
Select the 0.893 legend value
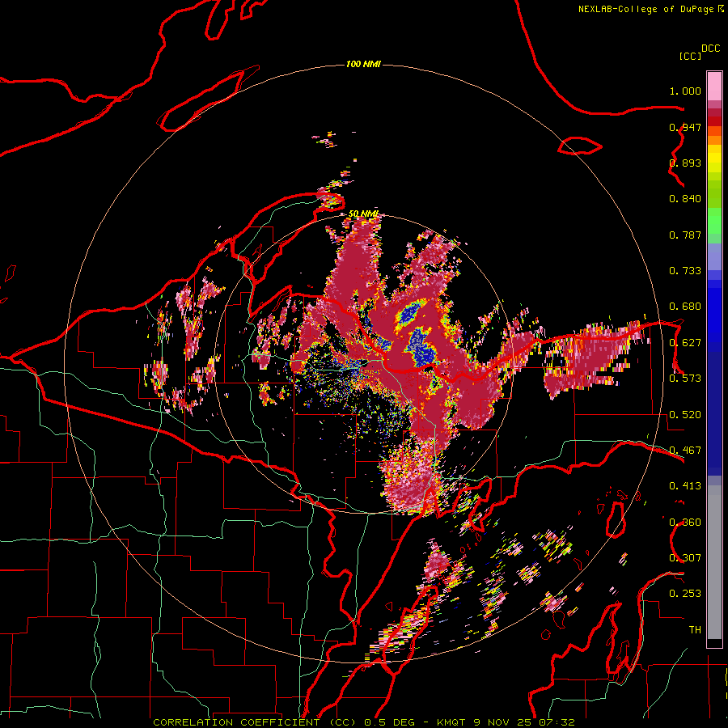685,163
